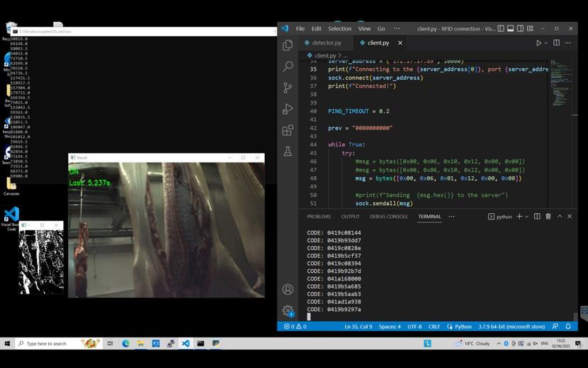The height and width of the screenshot is (368, 588).
Task: Open the Extensions view
Action: [288, 131]
